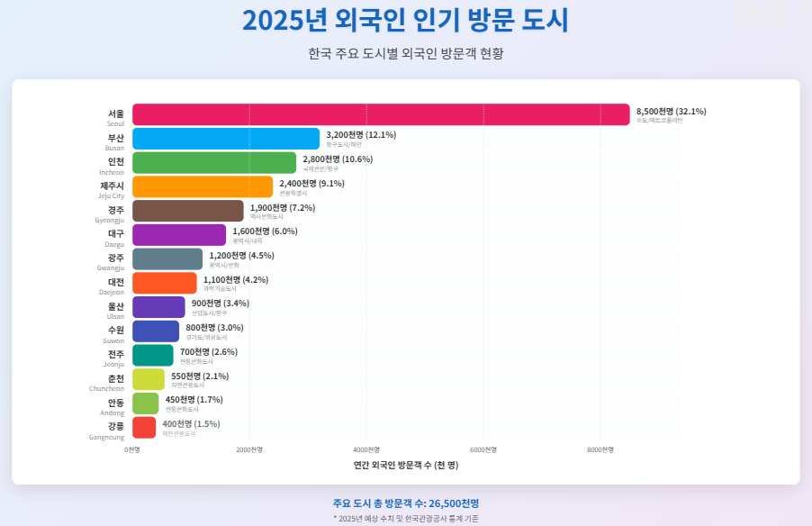This screenshot has height=526, width=812.
Task: Select the Andong bar
Action: point(146,405)
